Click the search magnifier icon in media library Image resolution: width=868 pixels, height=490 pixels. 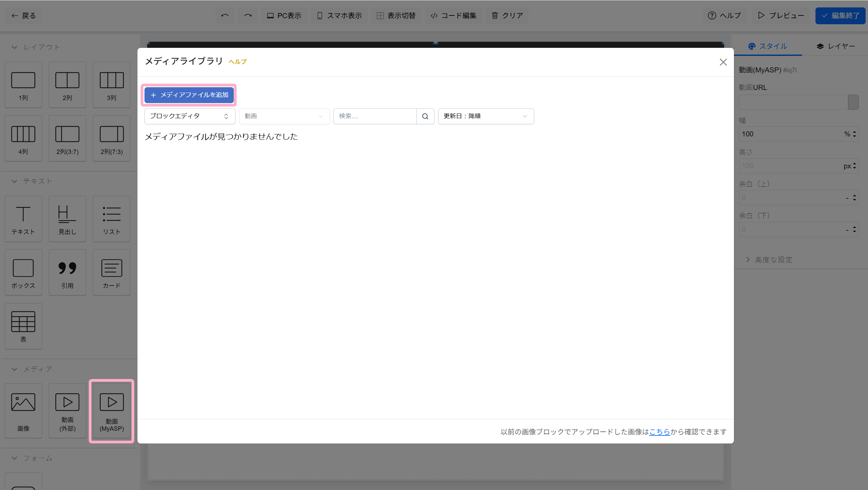[425, 116]
